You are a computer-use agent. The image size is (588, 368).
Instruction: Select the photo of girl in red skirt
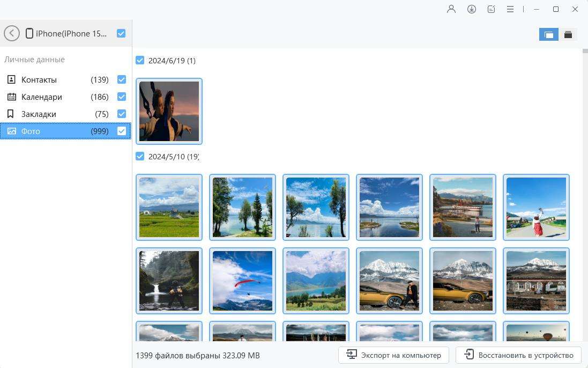click(x=536, y=207)
